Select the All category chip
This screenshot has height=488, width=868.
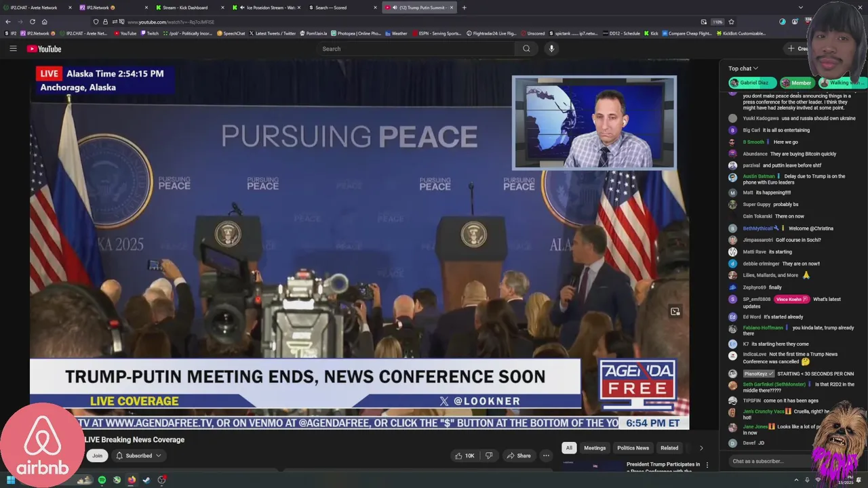pyautogui.click(x=569, y=448)
